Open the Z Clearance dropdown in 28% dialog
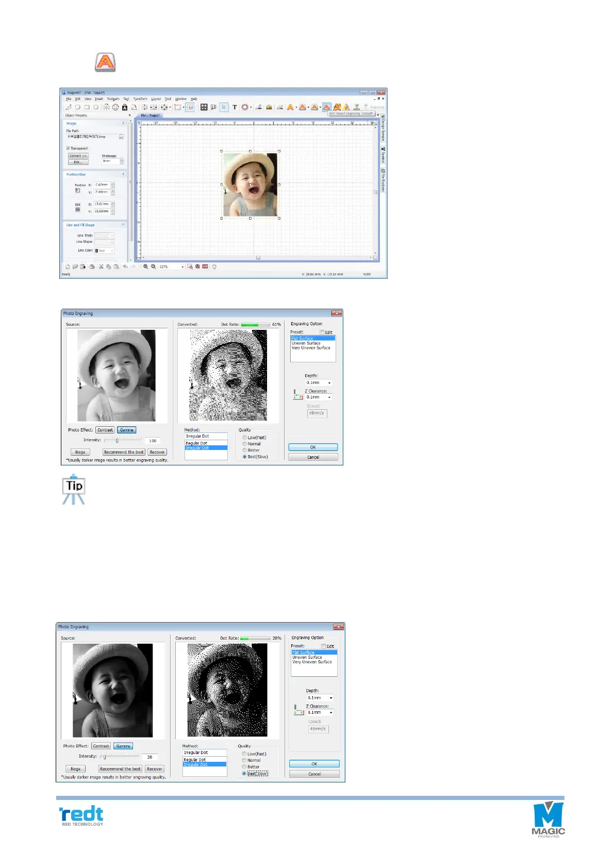 pos(331,713)
